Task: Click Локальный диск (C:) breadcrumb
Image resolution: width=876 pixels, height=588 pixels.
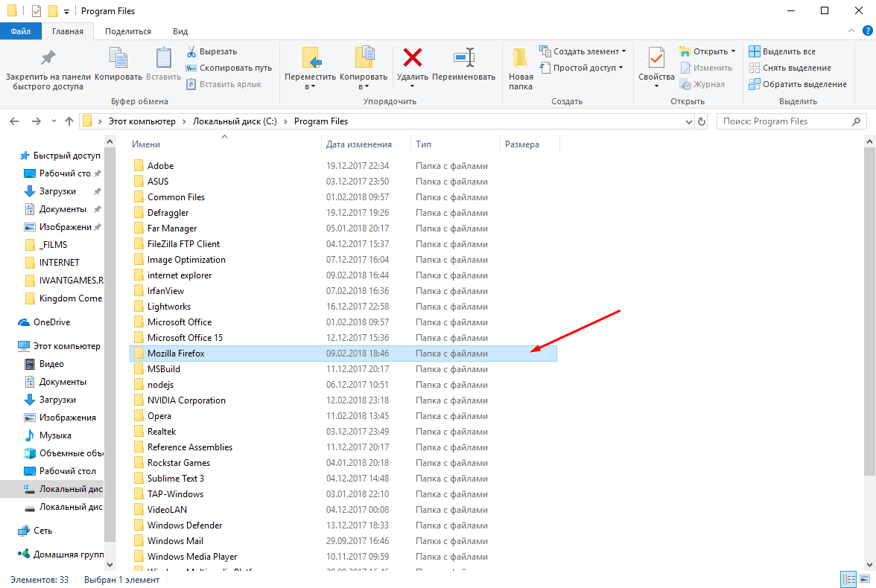Action: coord(235,121)
